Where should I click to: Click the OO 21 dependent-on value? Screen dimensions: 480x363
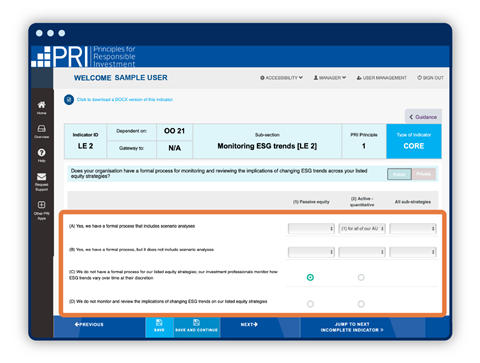pos(174,131)
